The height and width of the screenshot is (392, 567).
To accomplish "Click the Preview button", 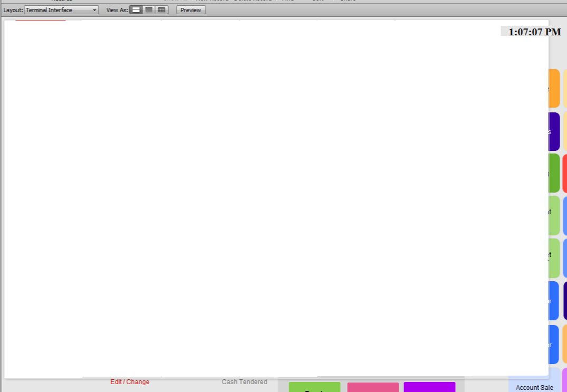I will (x=191, y=10).
